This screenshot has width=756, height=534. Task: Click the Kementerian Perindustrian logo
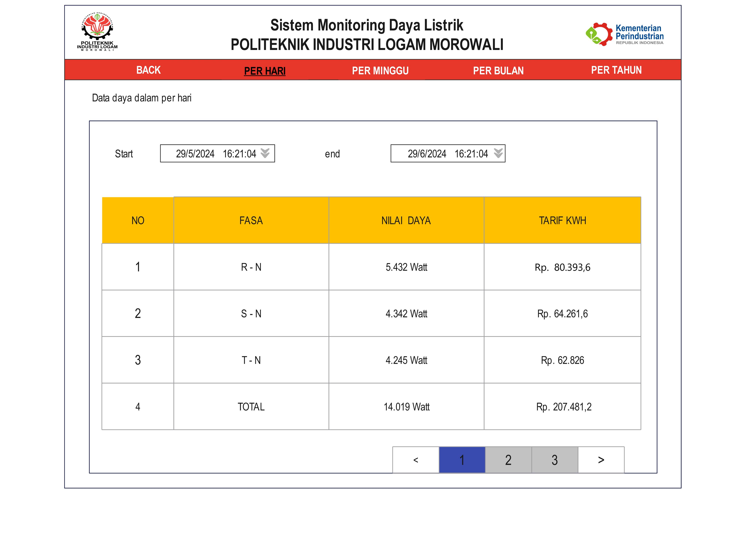pyautogui.click(x=624, y=34)
